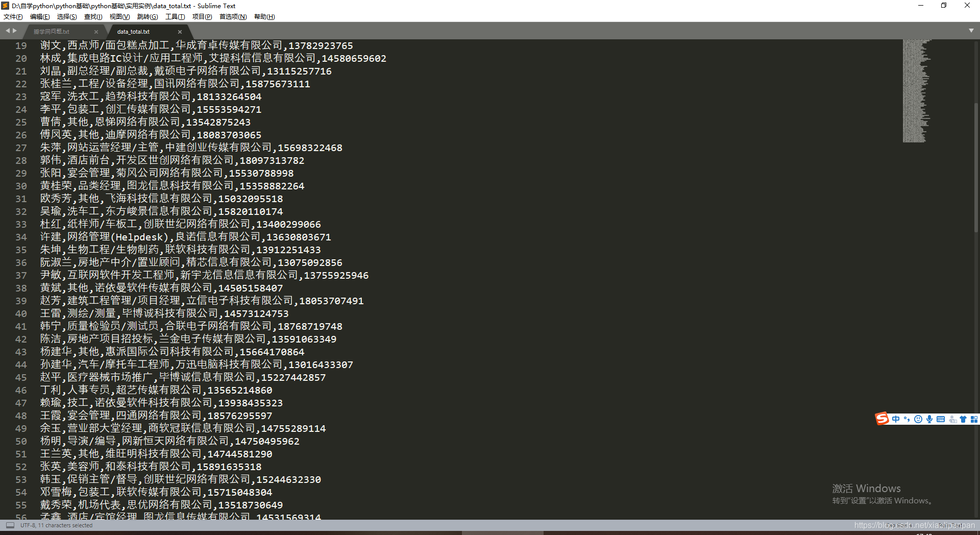Click the side bar toggle icon in status bar
This screenshot has height=535, width=980.
[10, 525]
